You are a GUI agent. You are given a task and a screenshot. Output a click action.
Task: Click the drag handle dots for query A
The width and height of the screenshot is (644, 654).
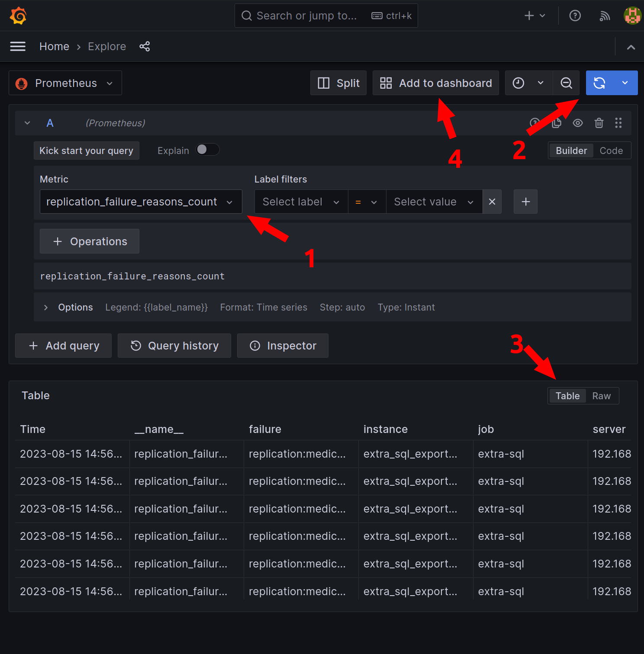(618, 123)
